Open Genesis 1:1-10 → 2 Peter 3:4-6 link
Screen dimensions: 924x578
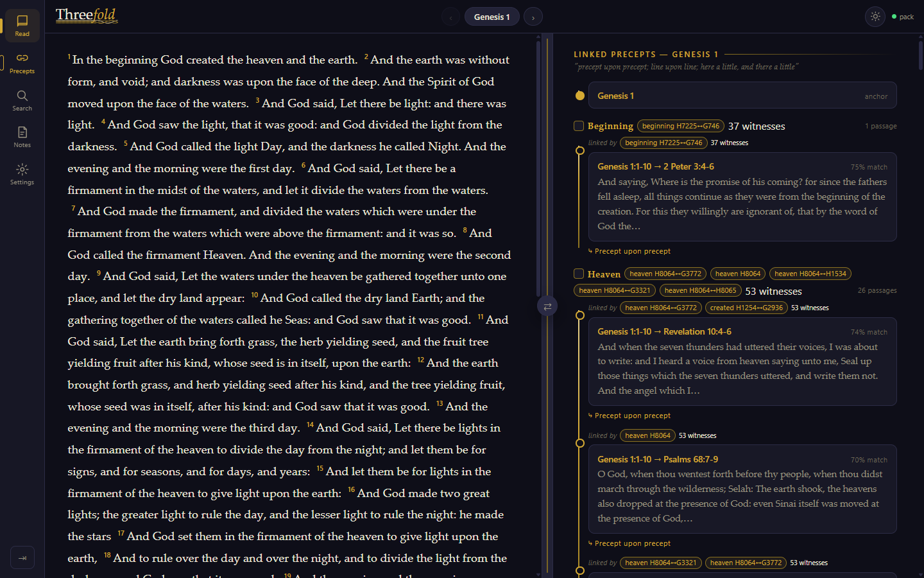pos(656,166)
